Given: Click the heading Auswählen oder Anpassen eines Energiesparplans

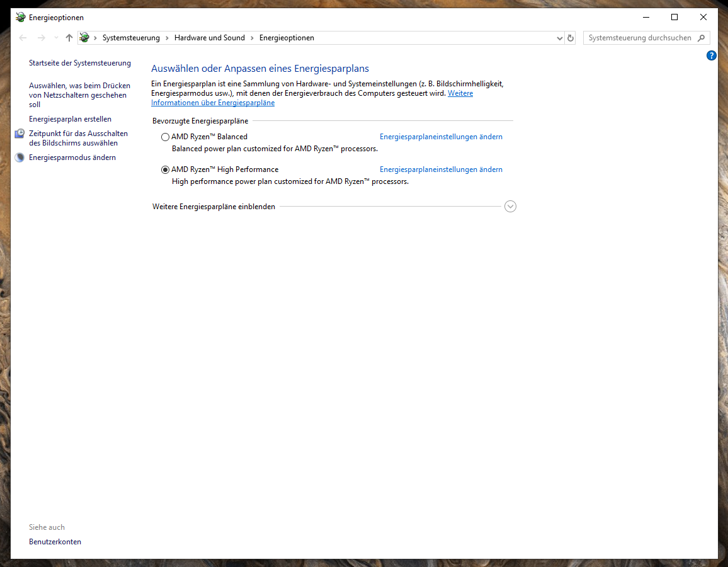Looking at the screenshot, I should click(x=260, y=69).
